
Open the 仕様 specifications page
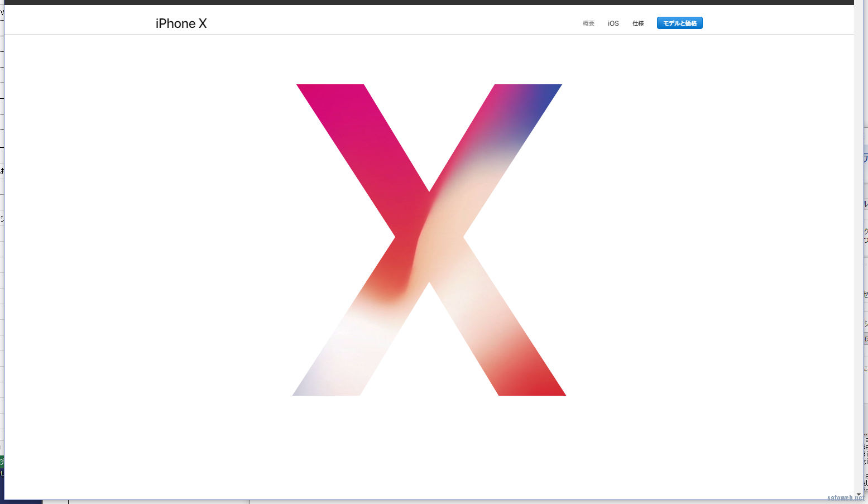(x=638, y=23)
